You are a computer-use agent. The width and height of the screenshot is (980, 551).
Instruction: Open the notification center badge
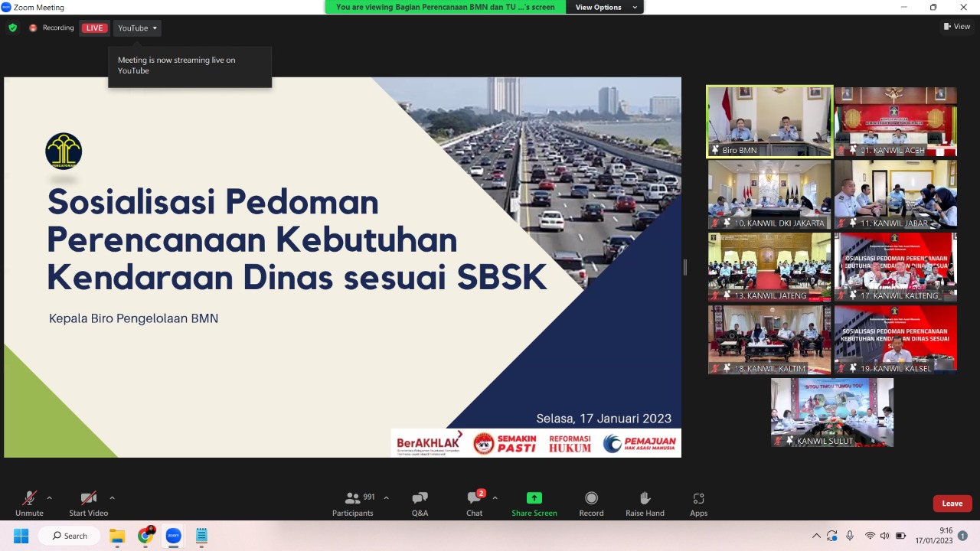pyautogui.click(x=963, y=536)
